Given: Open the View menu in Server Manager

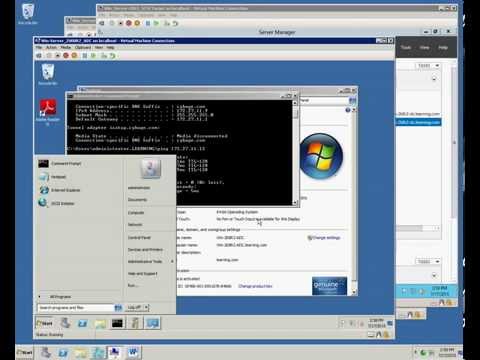Looking at the screenshot, I should pyautogui.click(x=424, y=47).
